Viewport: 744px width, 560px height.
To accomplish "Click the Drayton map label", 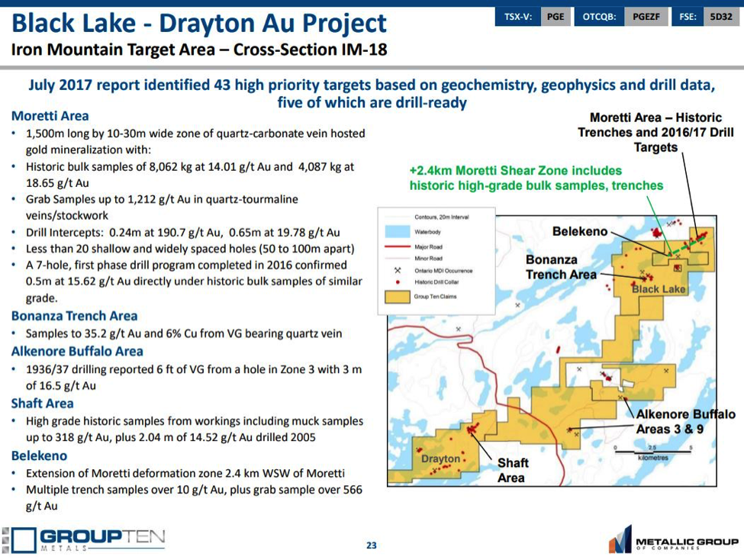I will click(x=441, y=459).
